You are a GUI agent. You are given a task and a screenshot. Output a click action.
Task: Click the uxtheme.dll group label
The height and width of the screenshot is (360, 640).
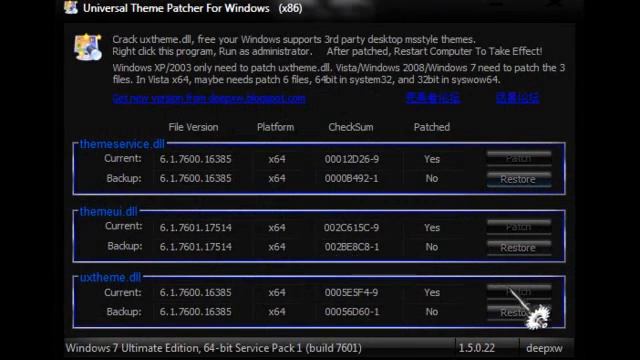pos(111,278)
